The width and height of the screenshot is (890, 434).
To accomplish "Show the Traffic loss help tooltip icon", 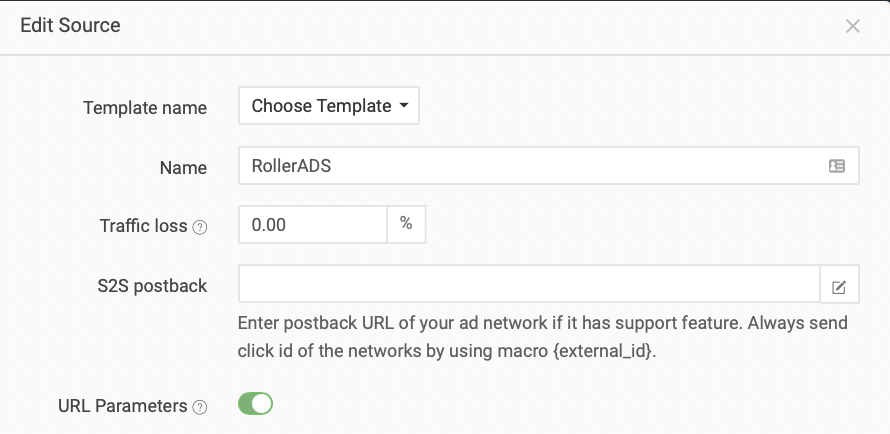I will pyautogui.click(x=200, y=227).
